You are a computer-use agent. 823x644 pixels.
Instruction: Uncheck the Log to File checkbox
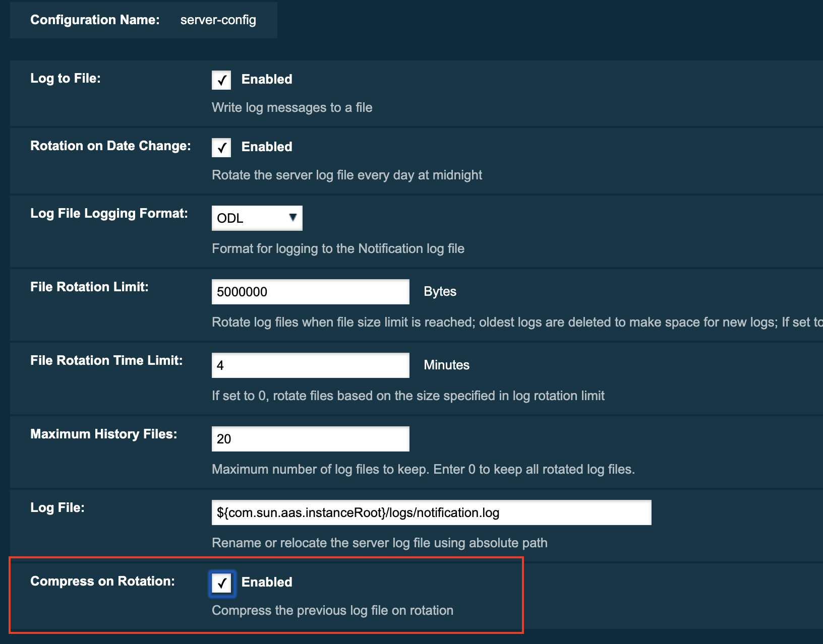221,80
